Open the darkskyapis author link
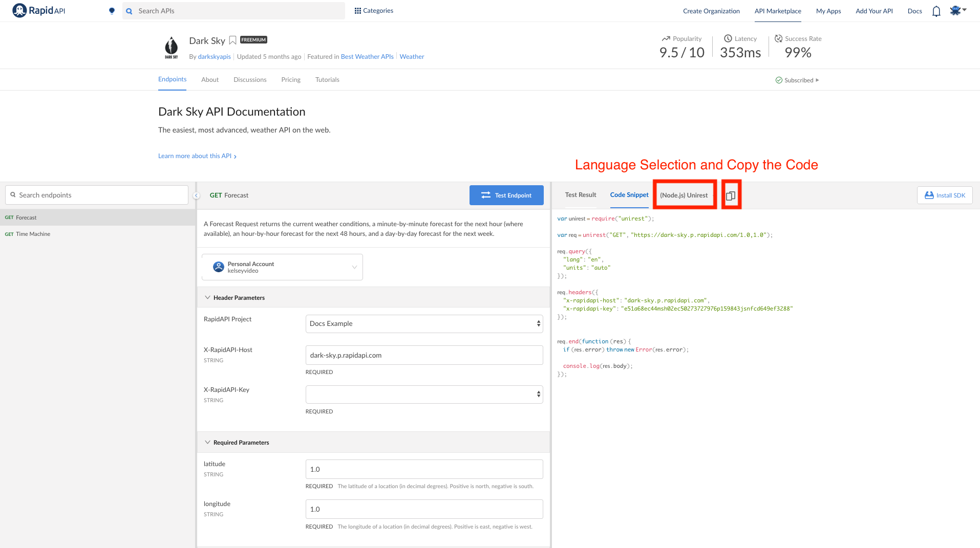The width and height of the screenshot is (980, 548). 214,57
